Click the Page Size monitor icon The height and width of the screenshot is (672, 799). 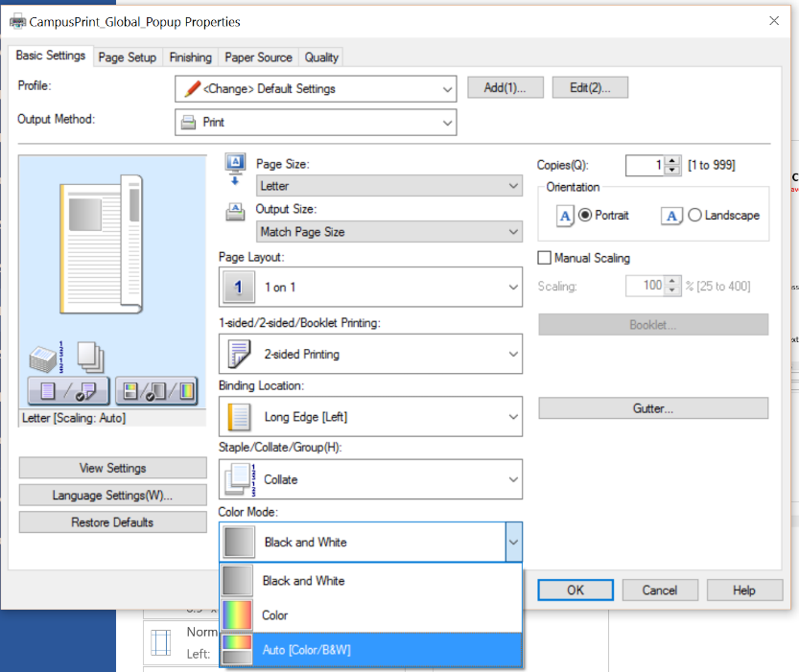coord(235,169)
